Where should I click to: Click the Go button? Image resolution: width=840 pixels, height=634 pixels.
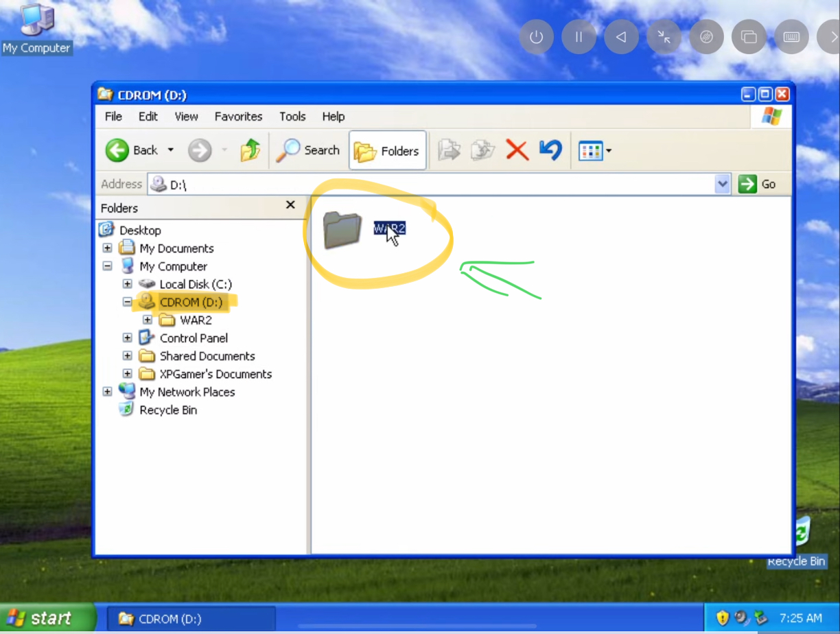758,184
